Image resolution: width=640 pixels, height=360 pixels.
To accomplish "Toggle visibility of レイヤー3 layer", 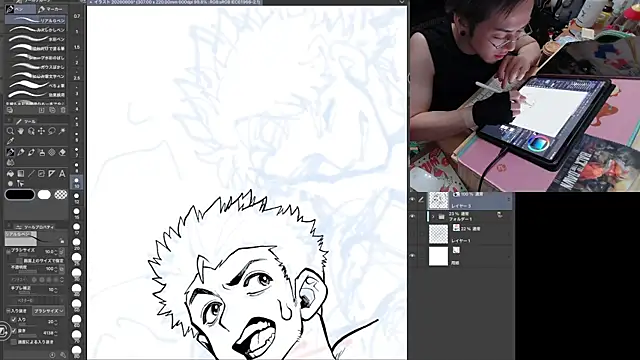I will (412, 200).
